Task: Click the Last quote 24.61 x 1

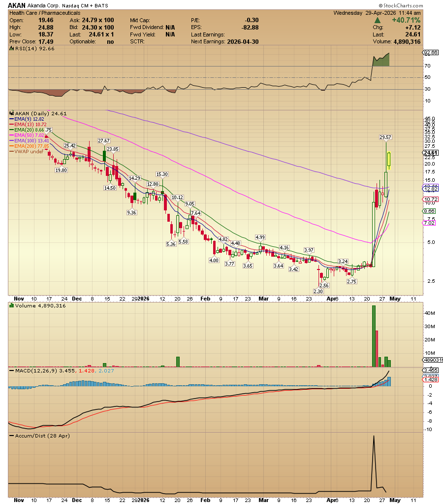Action: [x=101, y=34]
